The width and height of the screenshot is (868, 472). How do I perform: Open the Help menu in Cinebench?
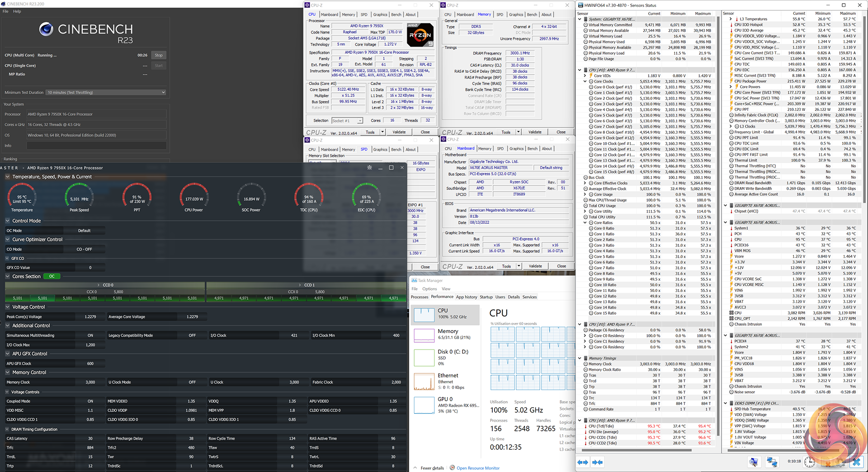(17, 11)
